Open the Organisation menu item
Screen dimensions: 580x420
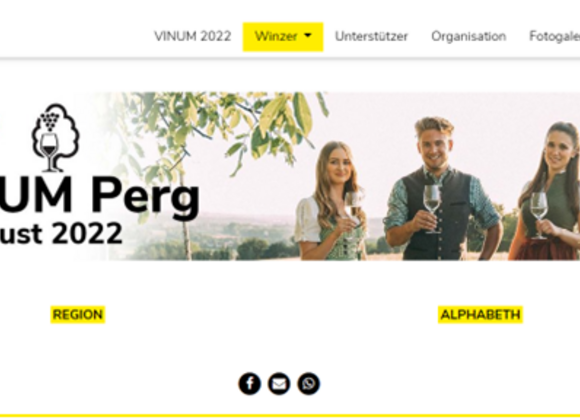tap(469, 36)
